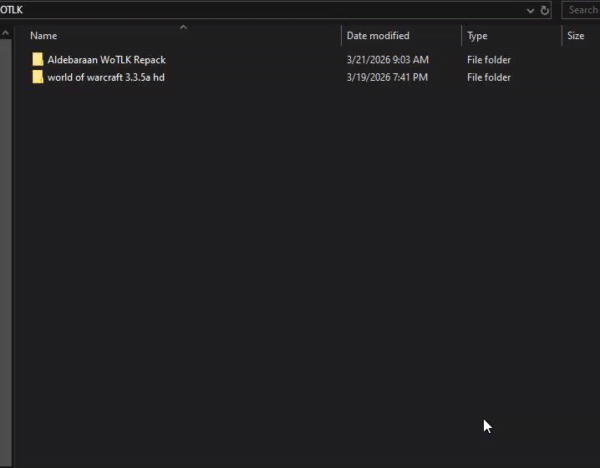
Task: Select the Aldebaraan WoTLK Repack name text
Action: coord(106,60)
